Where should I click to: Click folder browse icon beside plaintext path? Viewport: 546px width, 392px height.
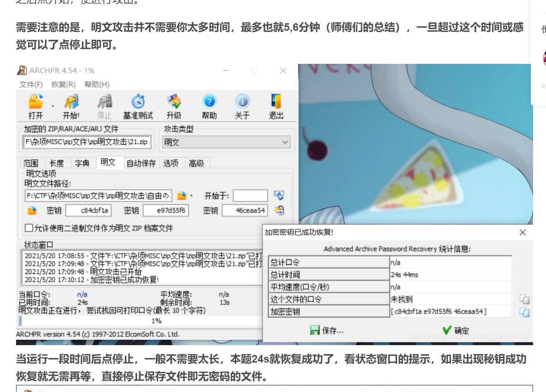[x=182, y=196]
